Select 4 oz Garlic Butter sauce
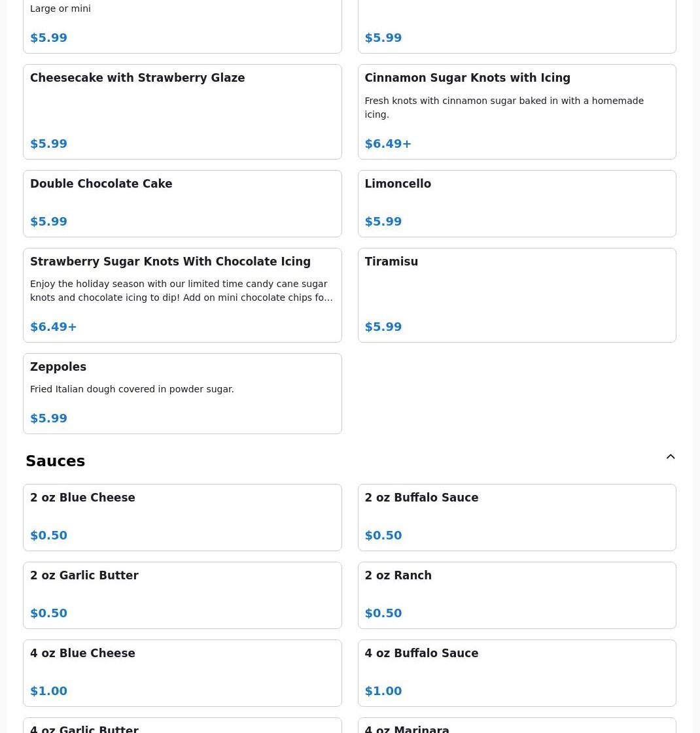Screen dimensions: 700x733 click(182, 727)
